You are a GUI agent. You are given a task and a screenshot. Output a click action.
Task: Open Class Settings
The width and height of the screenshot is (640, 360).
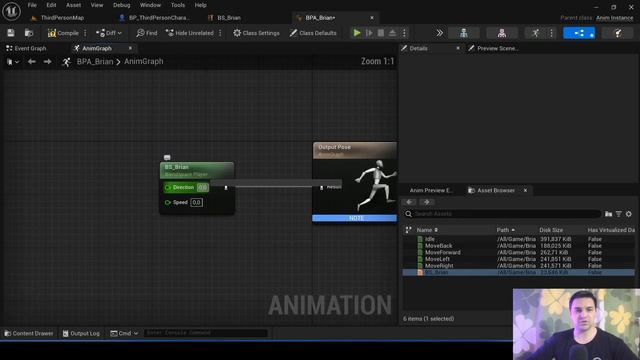click(x=256, y=33)
